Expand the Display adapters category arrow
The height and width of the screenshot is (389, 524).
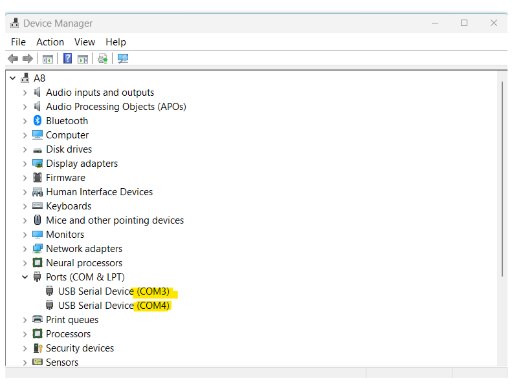click(x=25, y=164)
